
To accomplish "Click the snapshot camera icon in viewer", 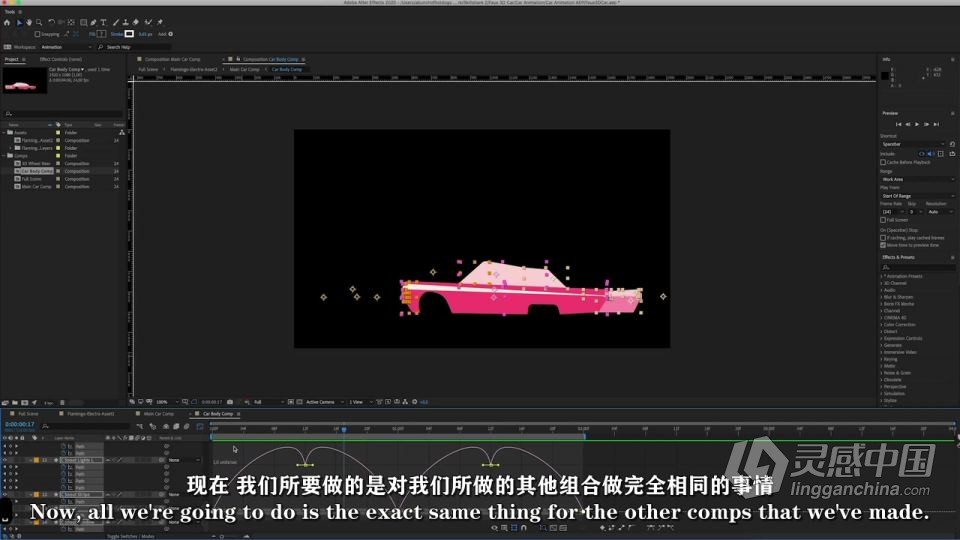I will (230, 402).
